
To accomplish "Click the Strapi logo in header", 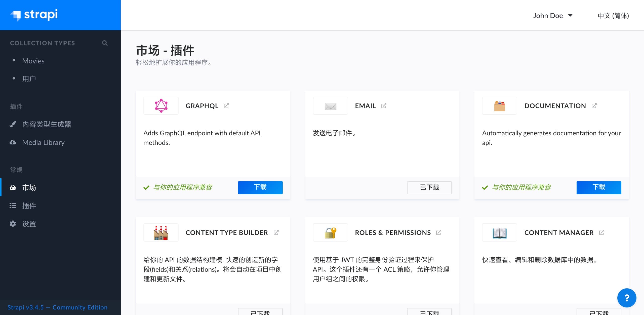I will (x=34, y=15).
